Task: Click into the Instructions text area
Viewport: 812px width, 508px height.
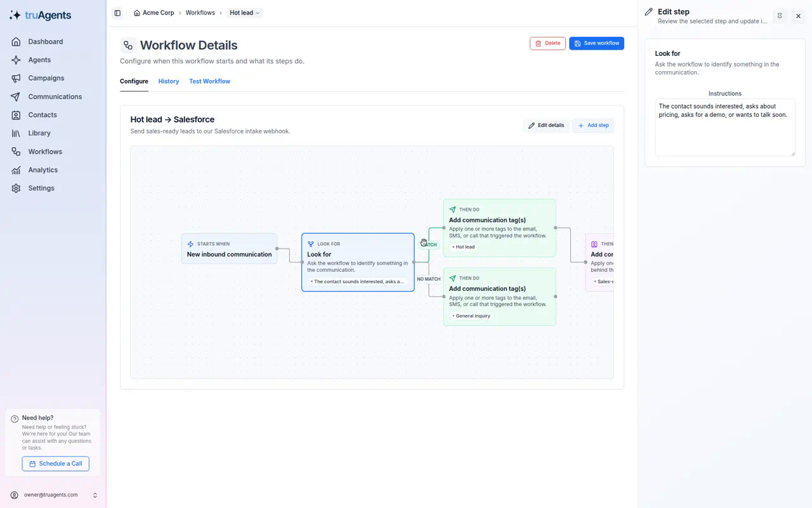Action: click(x=725, y=127)
